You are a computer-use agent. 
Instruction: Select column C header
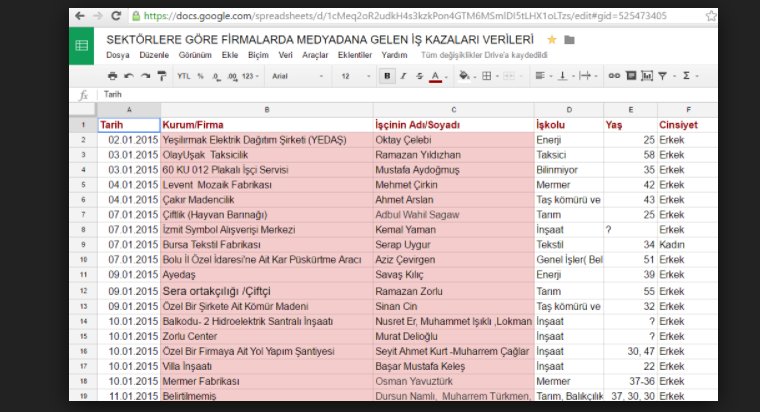tap(454, 110)
